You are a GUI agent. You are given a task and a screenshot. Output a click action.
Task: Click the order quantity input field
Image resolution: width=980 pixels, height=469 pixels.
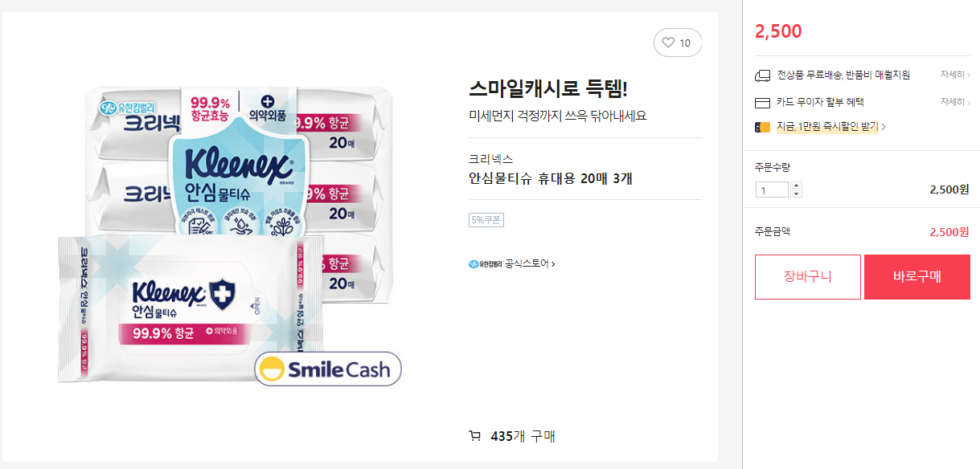click(x=772, y=190)
